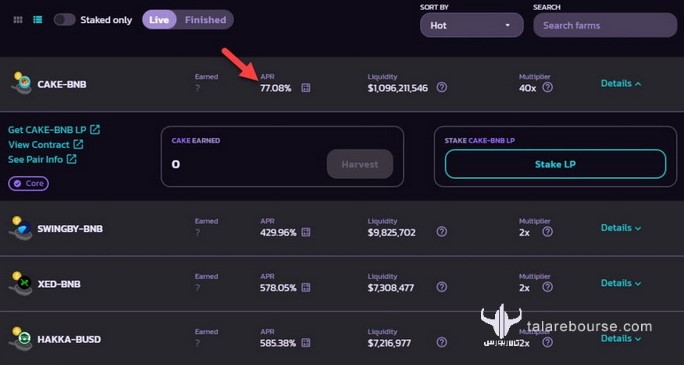Show multiplier help for SWINGBY-BNB
The width and height of the screenshot is (684, 365).
pyautogui.click(x=547, y=232)
